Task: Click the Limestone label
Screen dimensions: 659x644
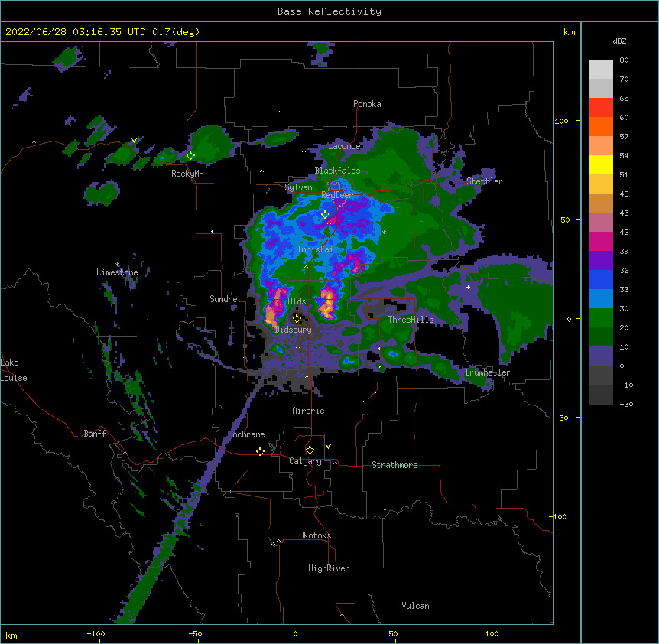Action: coord(117,272)
